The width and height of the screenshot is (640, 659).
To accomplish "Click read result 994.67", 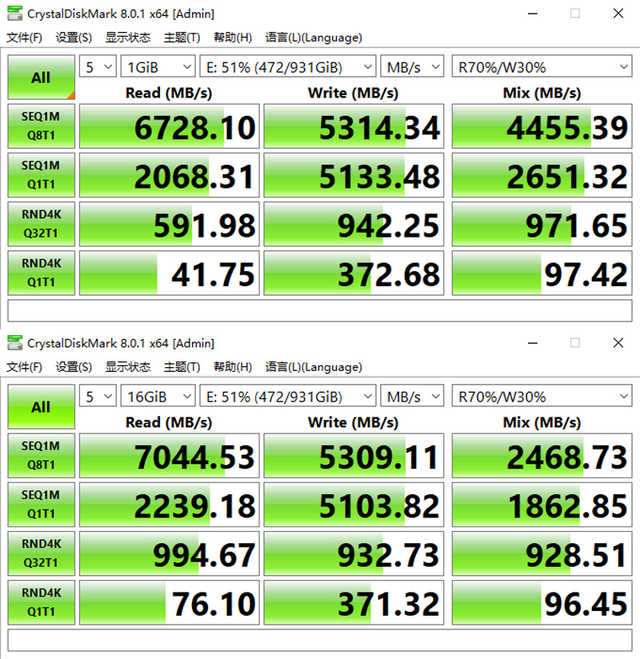I will point(169,554).
